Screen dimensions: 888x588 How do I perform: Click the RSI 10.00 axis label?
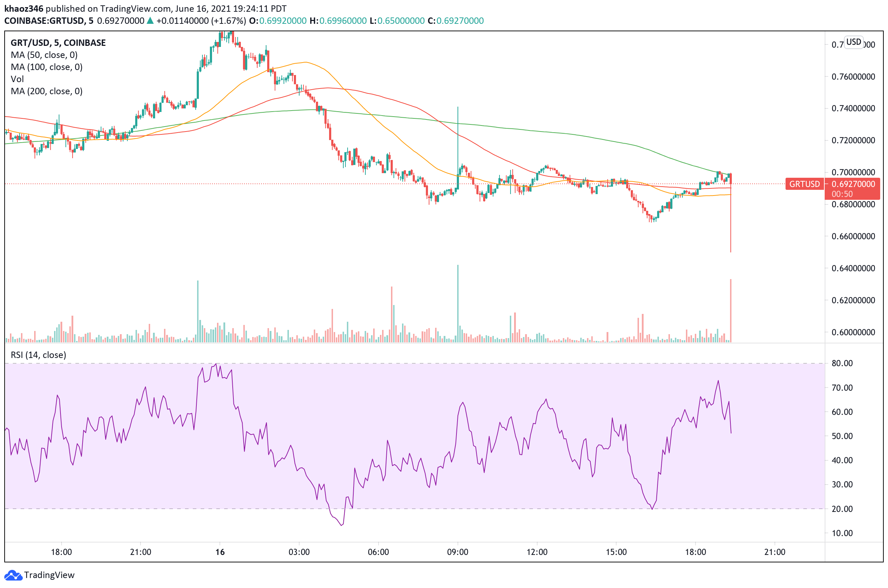tap(842, 533)
